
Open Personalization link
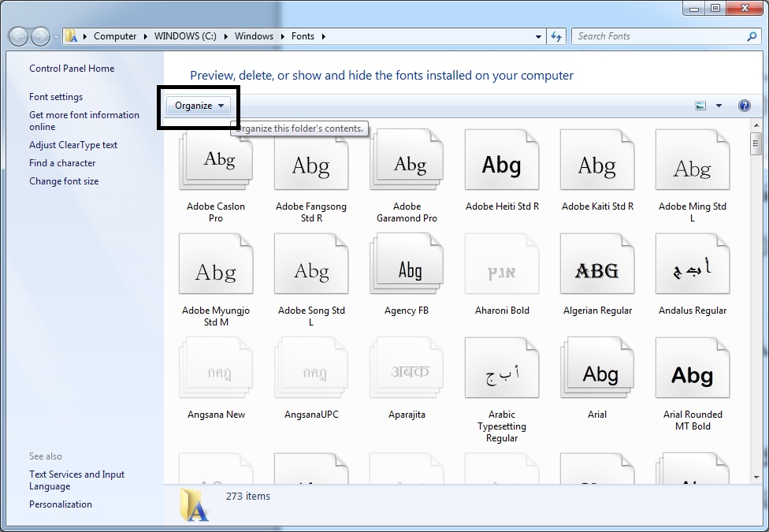tap(61, 504)
